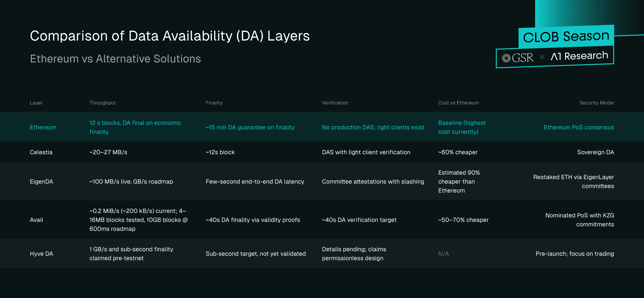
Task: Click 'Committee attestations with slashing'
Action: pyautogui.click(x=373, y=182)
